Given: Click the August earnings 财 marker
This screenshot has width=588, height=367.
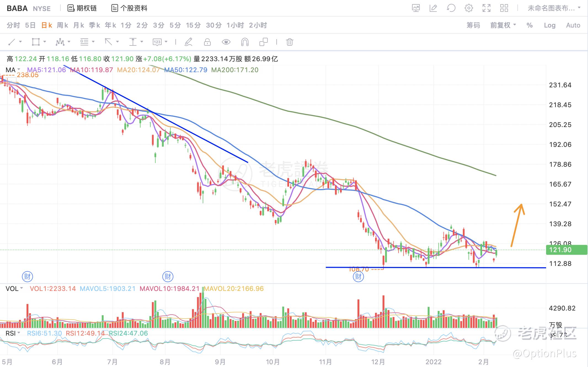Looking at the screenshot, I should (168, 276).
